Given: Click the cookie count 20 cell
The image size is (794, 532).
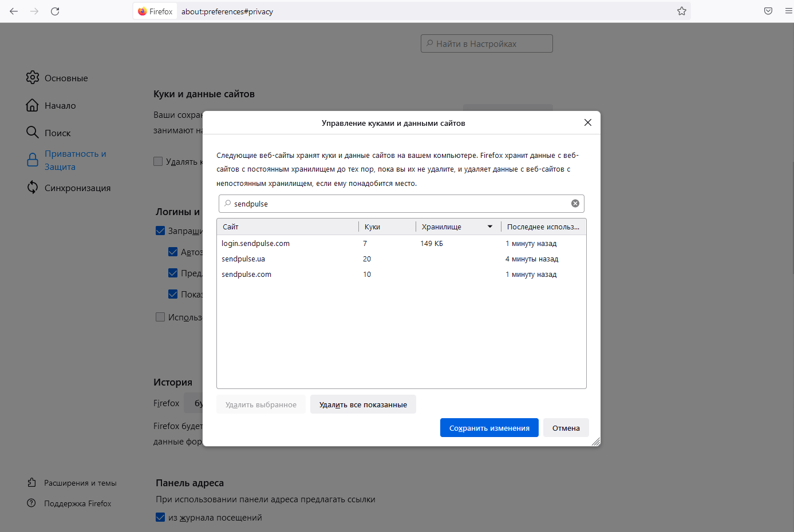Looking at the screenshot, I should tap(367, 259).
